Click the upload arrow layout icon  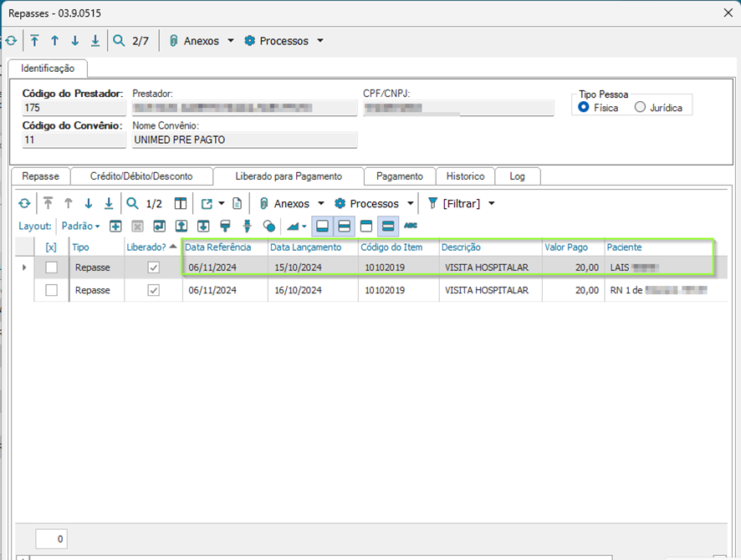tap(181, 227)
